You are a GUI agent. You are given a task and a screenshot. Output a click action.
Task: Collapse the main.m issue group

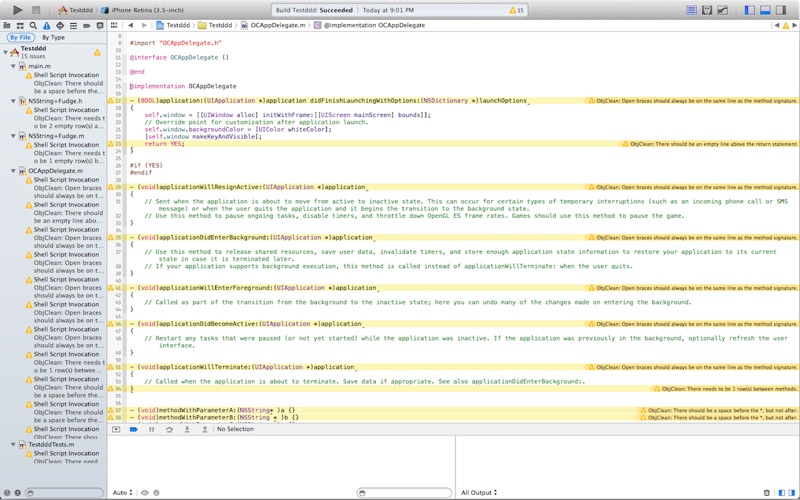pos(14,66)
